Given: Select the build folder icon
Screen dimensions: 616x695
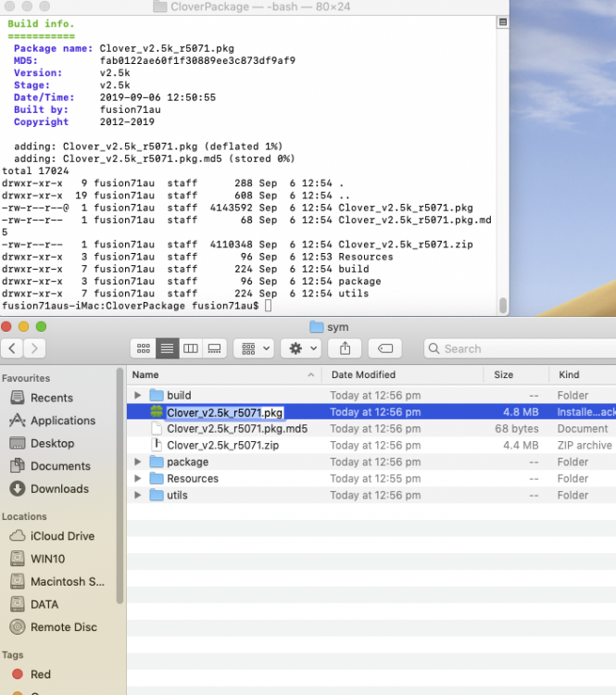Looking at the screenshot, I should [157, 395].
